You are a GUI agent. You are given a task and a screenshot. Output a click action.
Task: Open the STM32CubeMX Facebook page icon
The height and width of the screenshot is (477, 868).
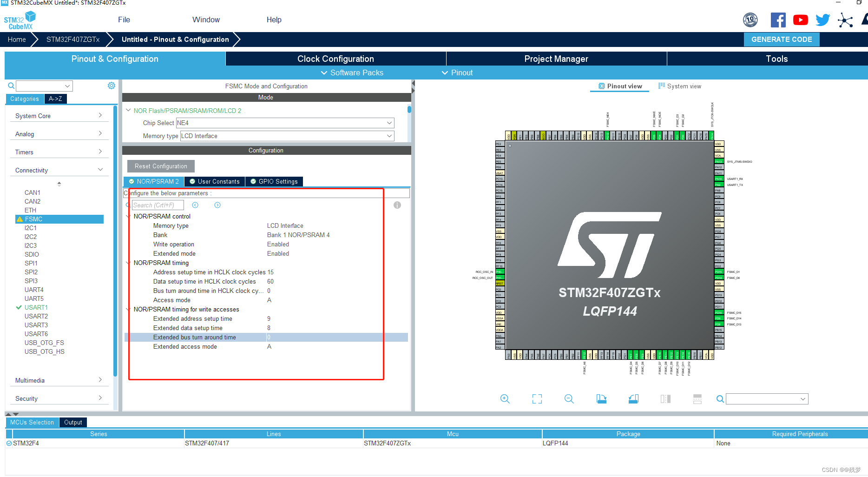tap(778, 20)
